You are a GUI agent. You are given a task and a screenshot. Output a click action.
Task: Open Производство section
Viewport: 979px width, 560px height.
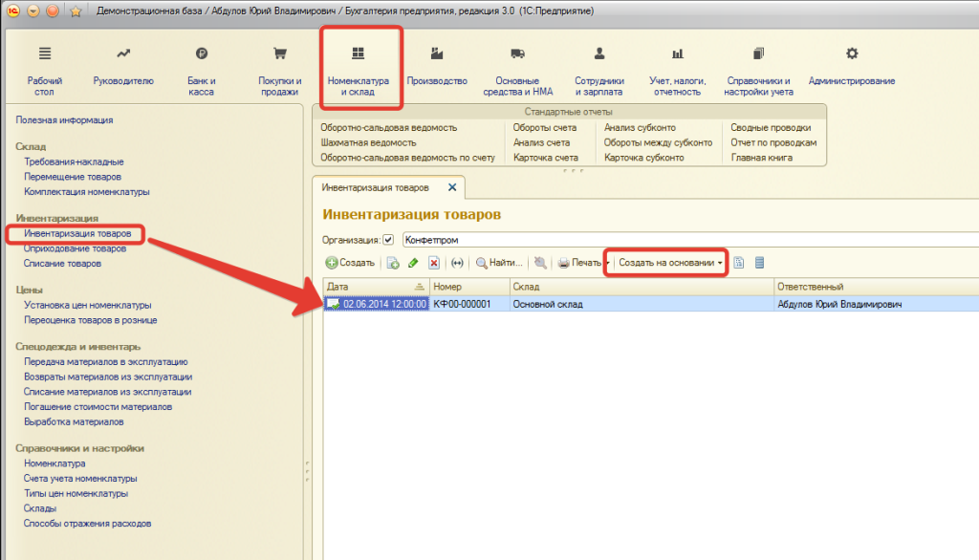437,66
